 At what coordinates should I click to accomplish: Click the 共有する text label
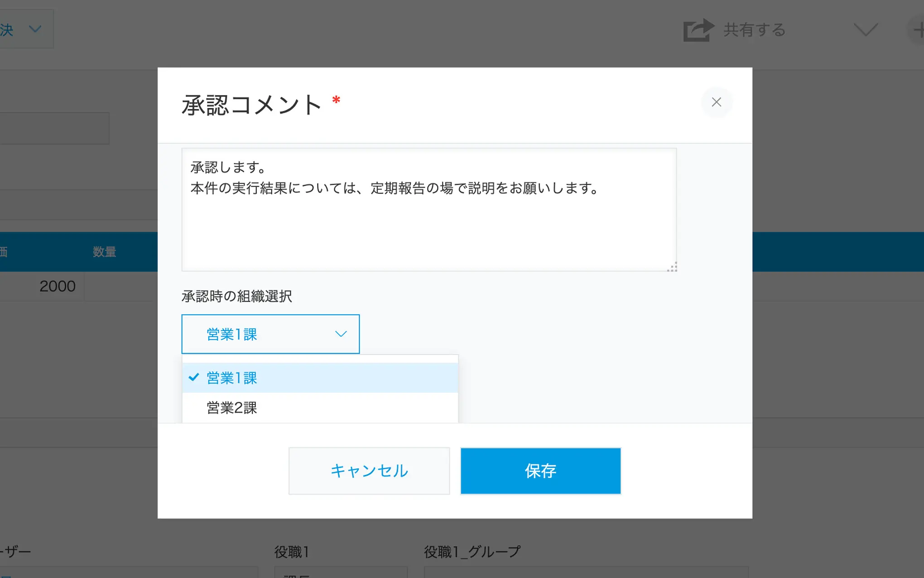point(754,30)
